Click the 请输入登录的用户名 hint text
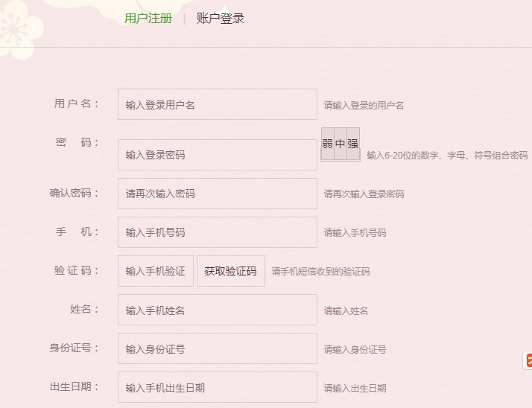This screenshot has height=408, width=532. [364, 106]
